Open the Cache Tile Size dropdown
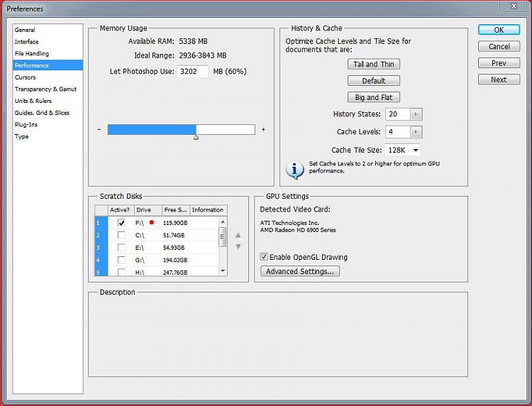Image resolution: width=532 pixels, height=406 pixels. [402, 150]
